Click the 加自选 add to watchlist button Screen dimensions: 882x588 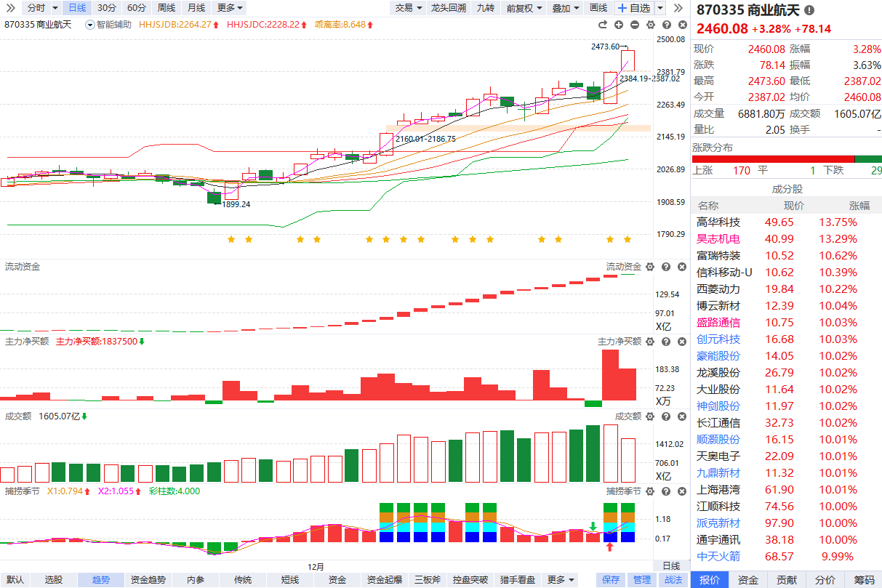[x=634, y=8]
